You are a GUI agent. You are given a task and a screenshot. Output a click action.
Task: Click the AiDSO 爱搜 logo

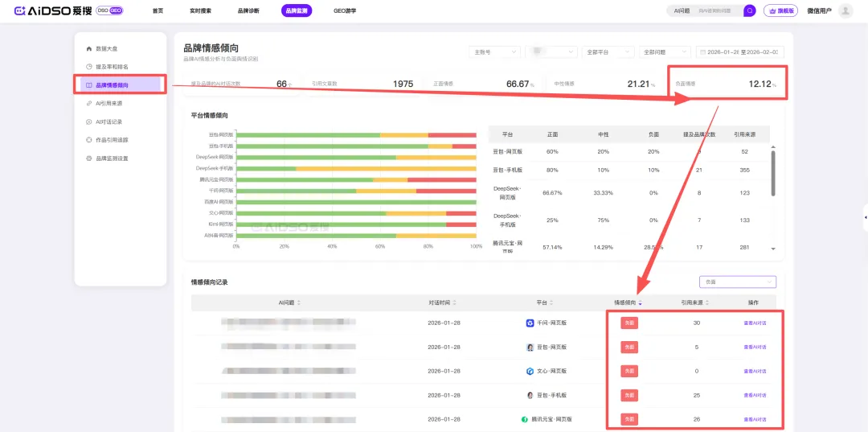point(51,10)
